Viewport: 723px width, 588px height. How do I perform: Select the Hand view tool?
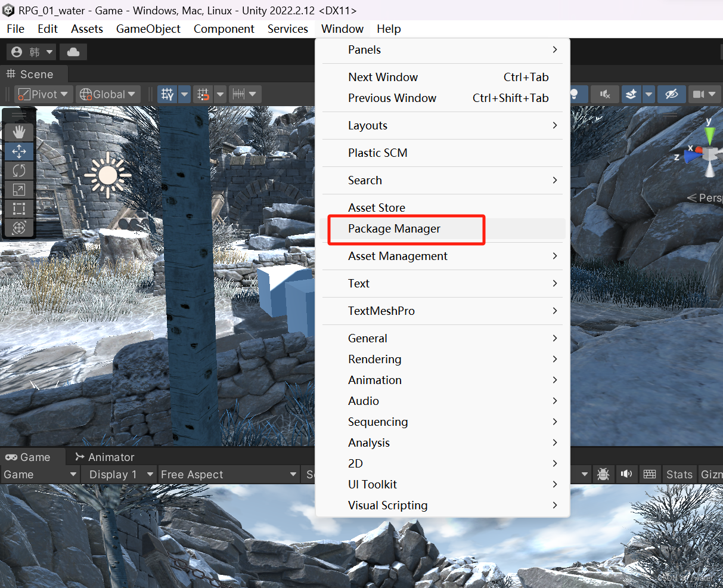(19, 132)
